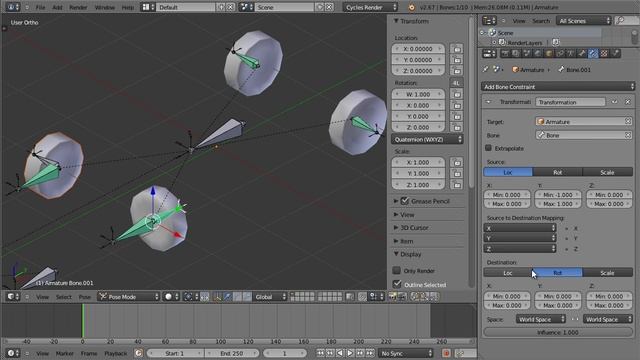The image size is (640, 360).
Task: Click the Target Armature field
Action: (x=584, y=122)
